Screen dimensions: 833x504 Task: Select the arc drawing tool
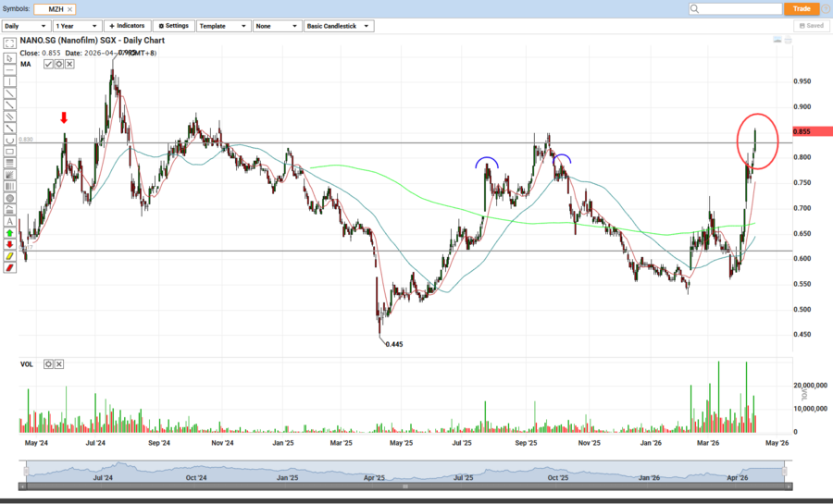[10, 139]
